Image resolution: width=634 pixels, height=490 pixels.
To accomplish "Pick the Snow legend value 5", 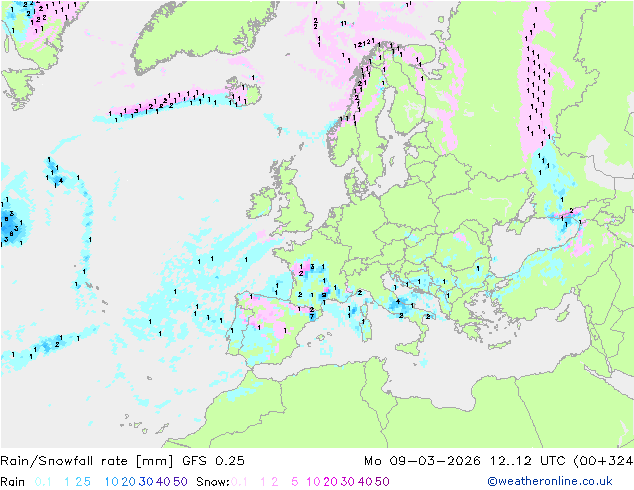I will coord(295,482).
